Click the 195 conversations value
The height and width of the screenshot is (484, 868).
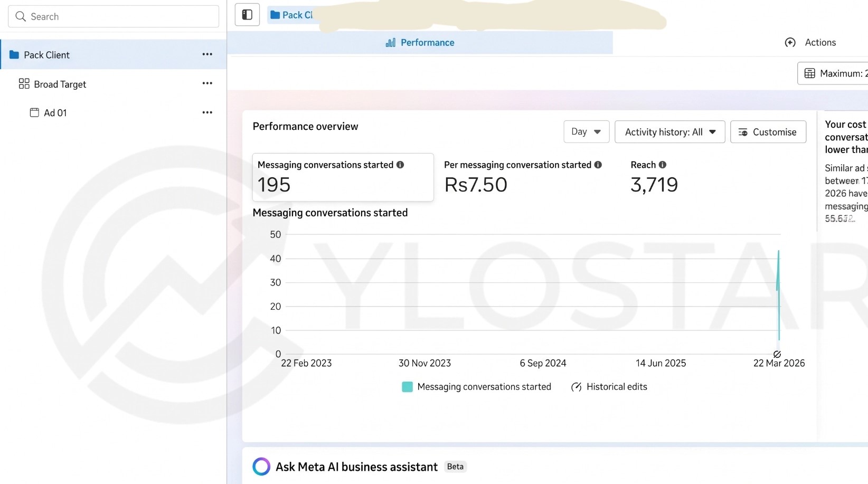click(274, 185)
